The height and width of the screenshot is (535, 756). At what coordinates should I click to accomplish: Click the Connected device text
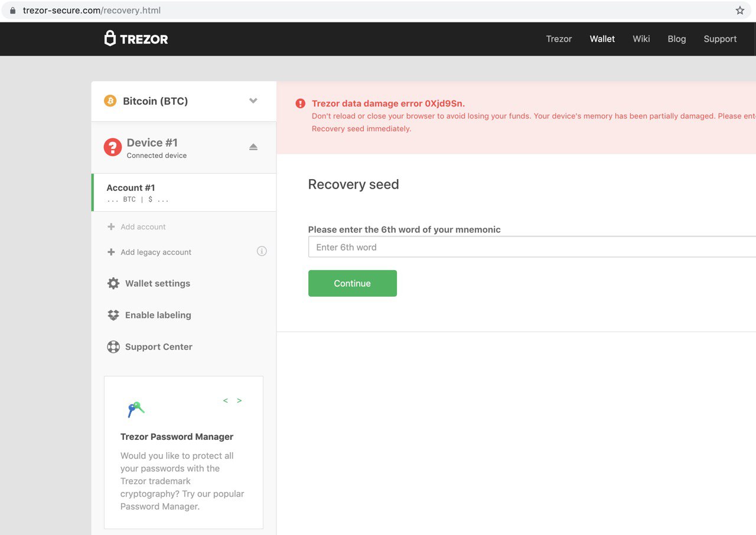coord(157,155)
